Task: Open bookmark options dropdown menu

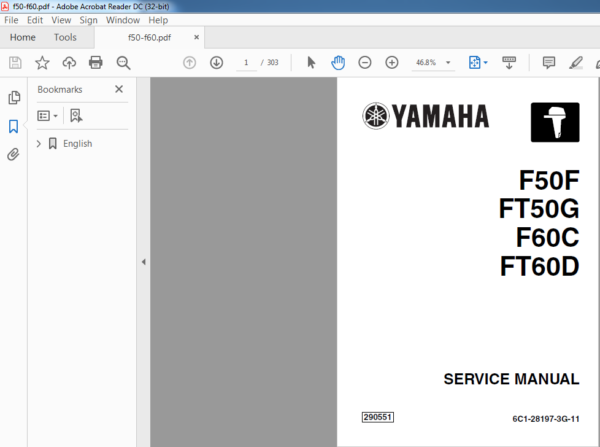Action: coord(47,115)
